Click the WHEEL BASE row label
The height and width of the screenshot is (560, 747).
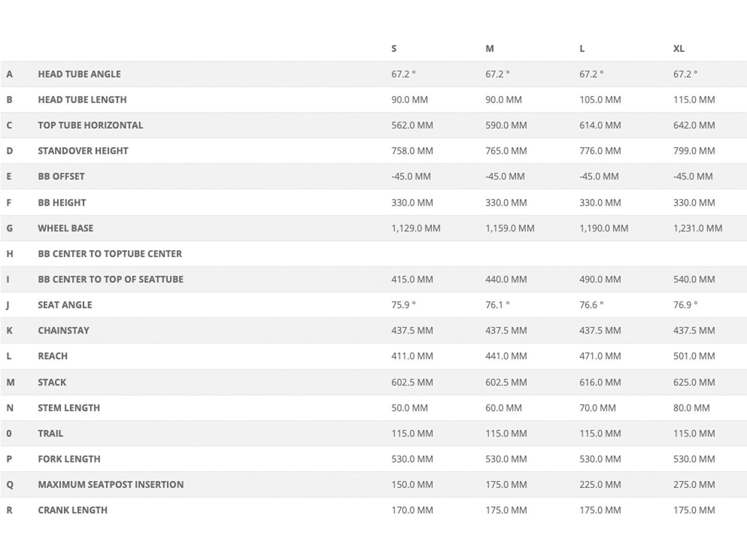65,228
